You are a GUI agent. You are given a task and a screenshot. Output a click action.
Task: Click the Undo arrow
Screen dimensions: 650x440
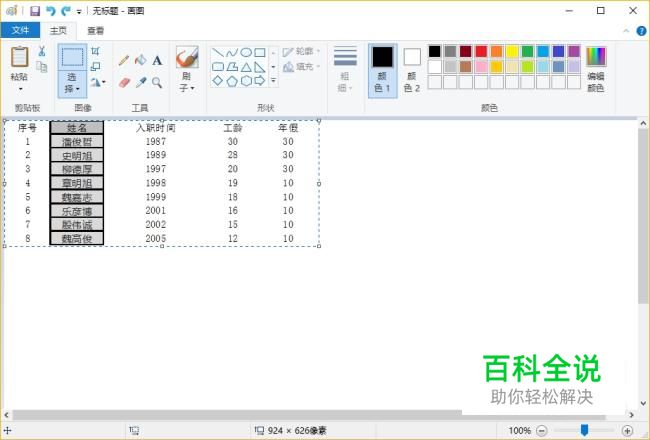tap(51, 11)
